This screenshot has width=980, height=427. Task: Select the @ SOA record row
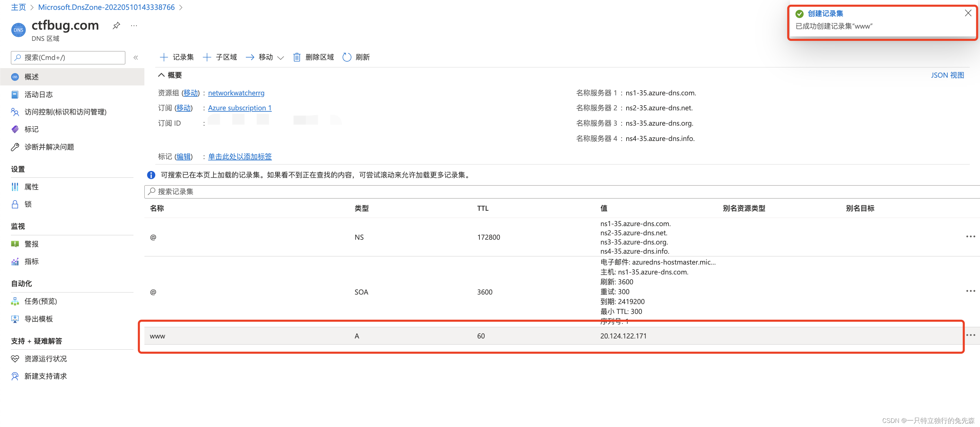pyautogui.click(x=562, y=292)
